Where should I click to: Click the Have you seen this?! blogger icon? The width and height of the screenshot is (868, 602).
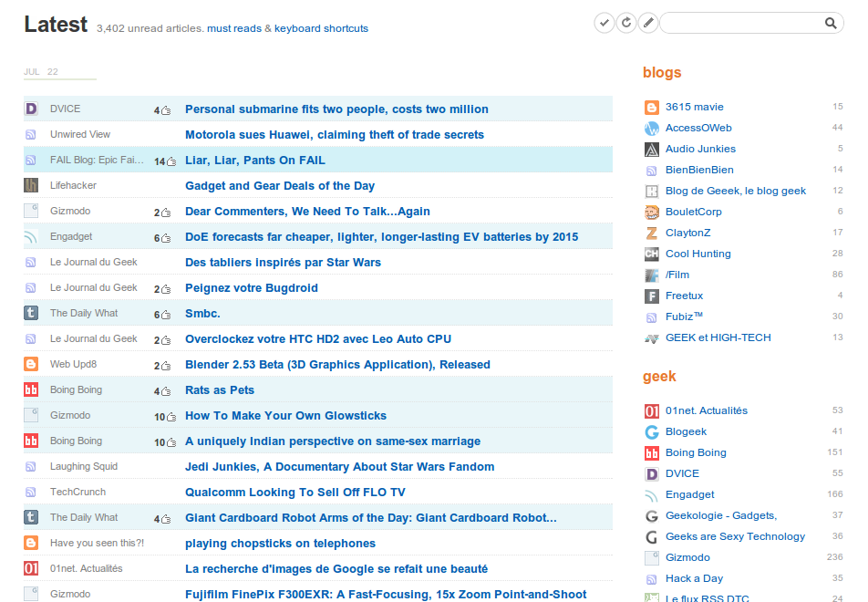tap(31, 543)
